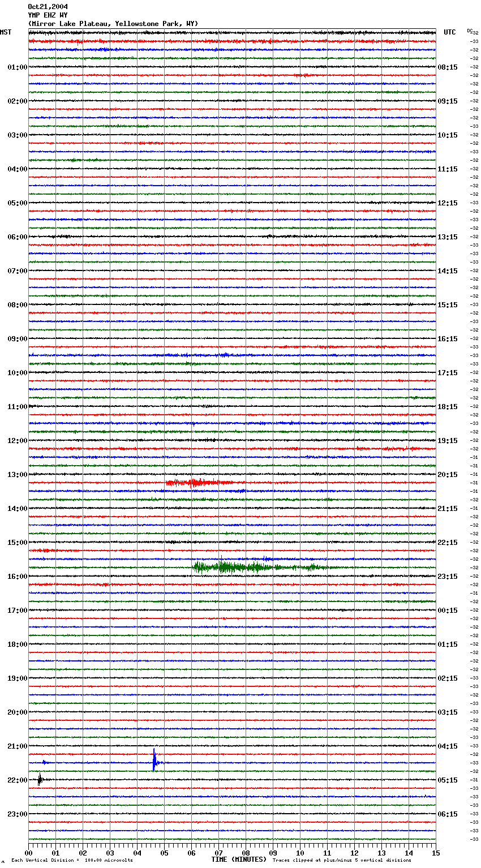
Task: Select the 04:00 MST time label
Action: [x=18, y=169]
